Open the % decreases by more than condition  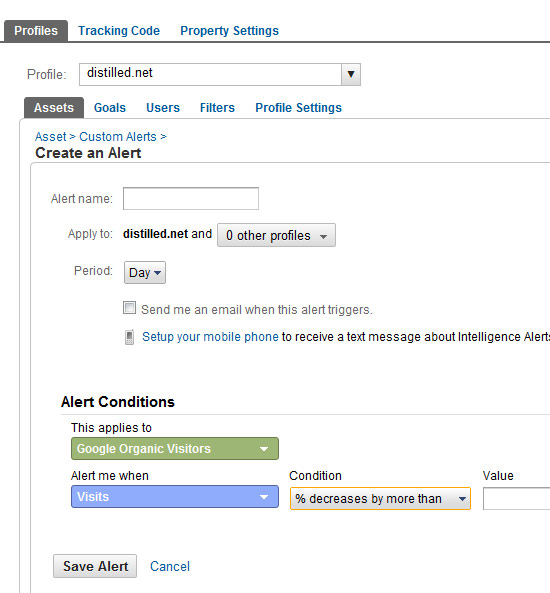(380, 498)
